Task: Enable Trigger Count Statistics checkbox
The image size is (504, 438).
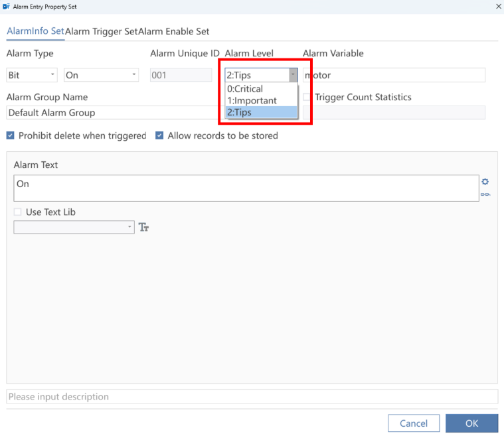Action: pyautogui.click(x=307, y=97)
